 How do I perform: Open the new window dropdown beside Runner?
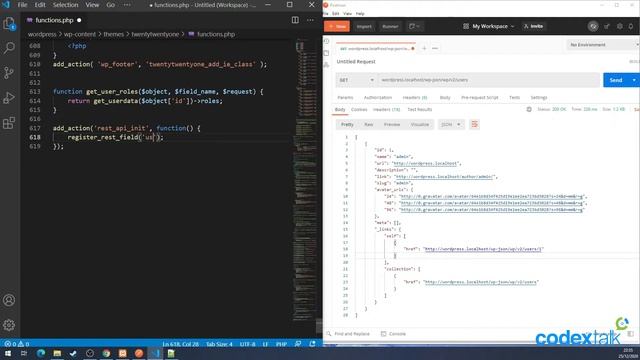pyautogui.click(x=414, y=26)
